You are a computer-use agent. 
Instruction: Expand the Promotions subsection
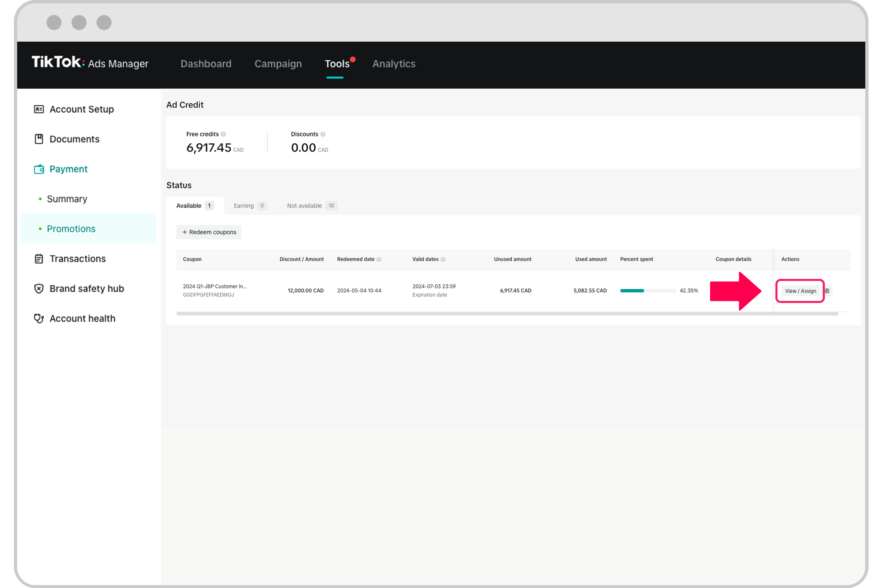click(x=71, y=228)
